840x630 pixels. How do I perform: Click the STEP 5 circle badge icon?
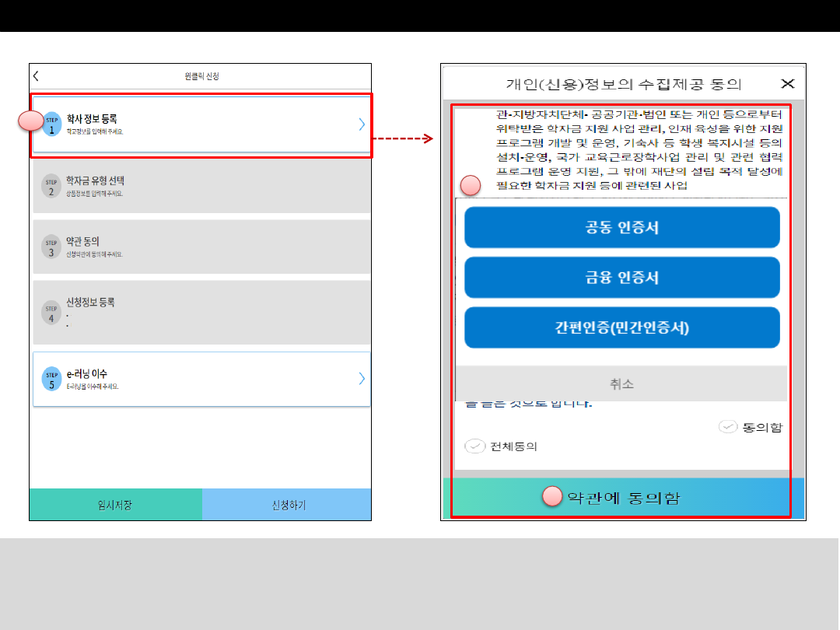51,379
